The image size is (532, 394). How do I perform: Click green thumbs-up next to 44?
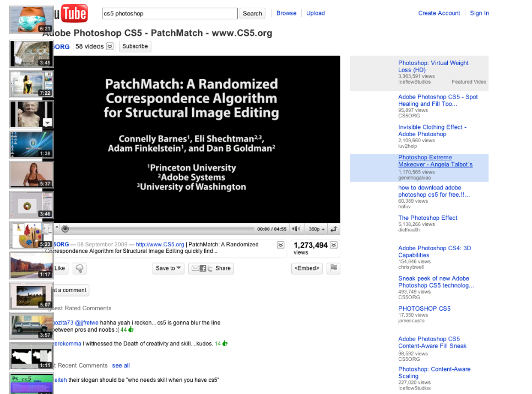point(131,330)
